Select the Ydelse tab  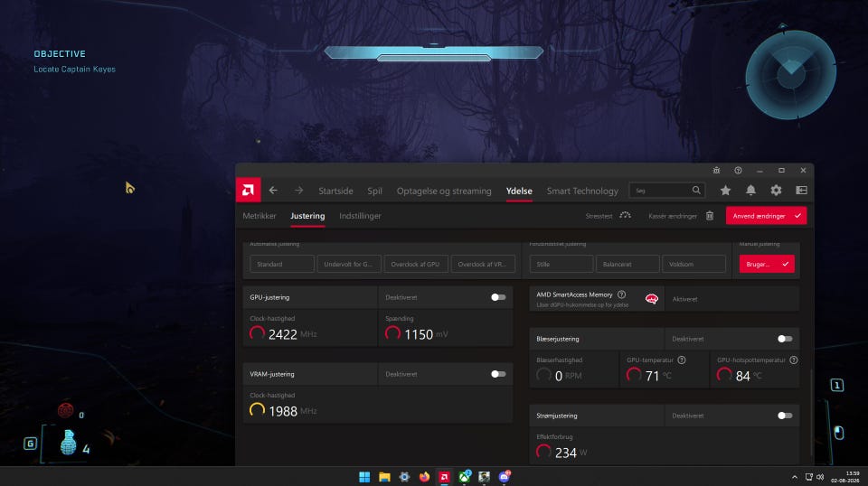pyautogui.click(x=519, y=191)
